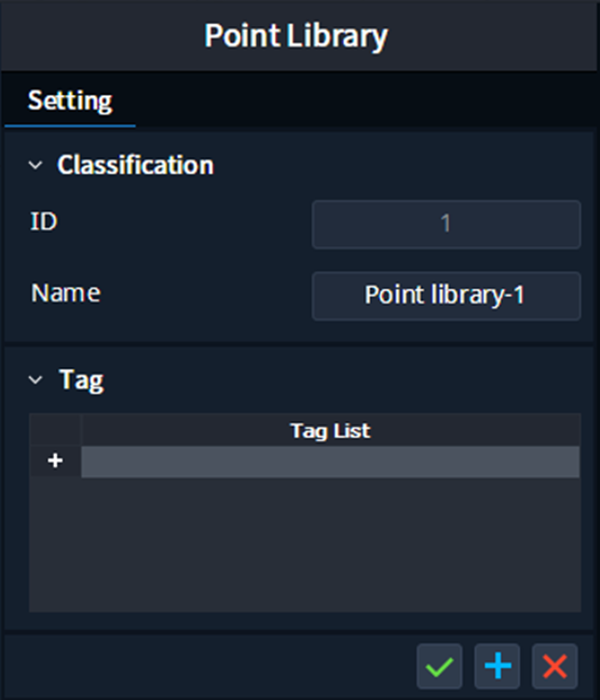Viewport: 600px width, 700px height.
Task: Switch to the Setting tab
Action: [70, 101]
